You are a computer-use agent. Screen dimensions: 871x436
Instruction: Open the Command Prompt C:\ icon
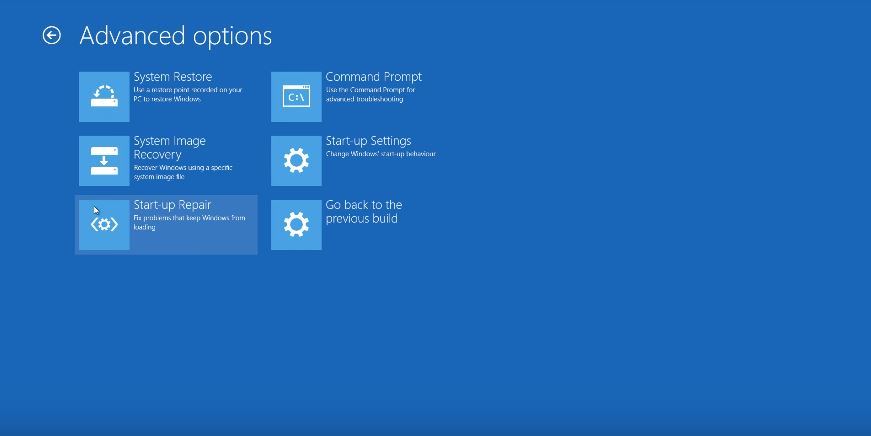click(x=296, y=97)
